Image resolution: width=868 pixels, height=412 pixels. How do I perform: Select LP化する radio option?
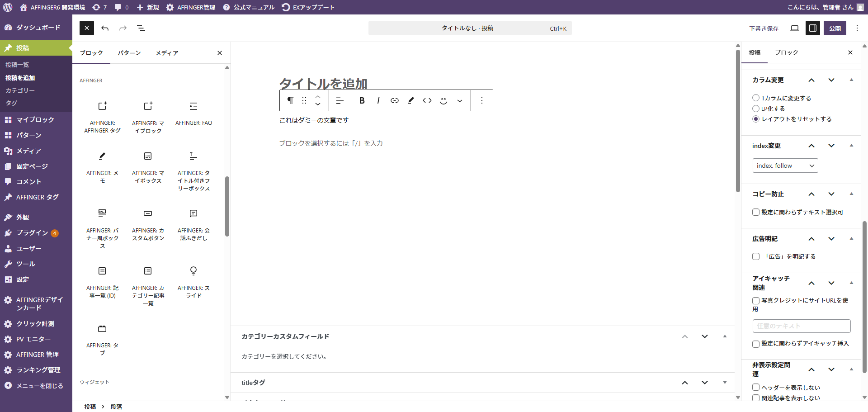(x=756, y=109)
